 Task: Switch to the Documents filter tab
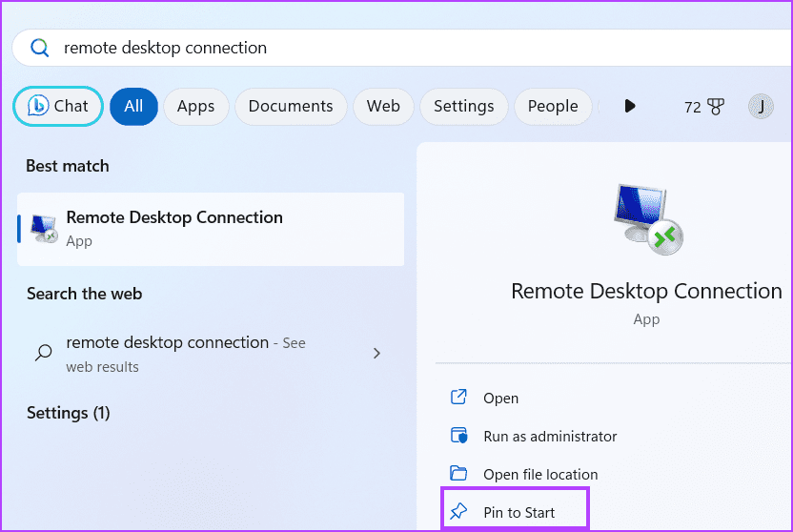point(291,106)
